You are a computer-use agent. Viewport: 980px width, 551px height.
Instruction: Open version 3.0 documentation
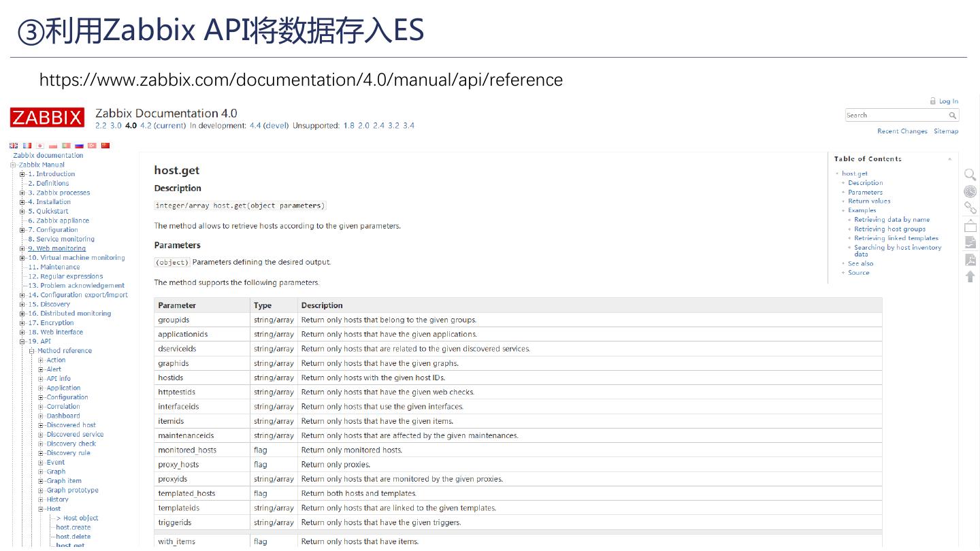click(x=116, y=126)
